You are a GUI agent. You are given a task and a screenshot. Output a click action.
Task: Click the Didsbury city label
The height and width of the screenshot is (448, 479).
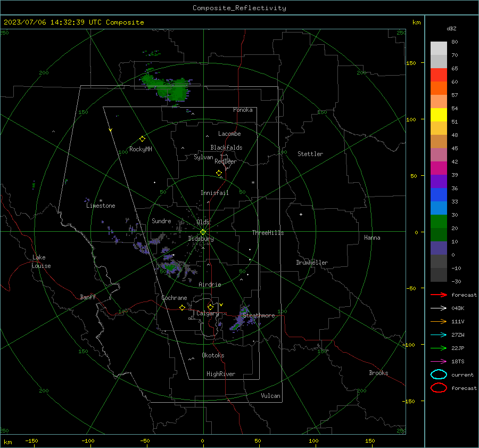point(201,239)
